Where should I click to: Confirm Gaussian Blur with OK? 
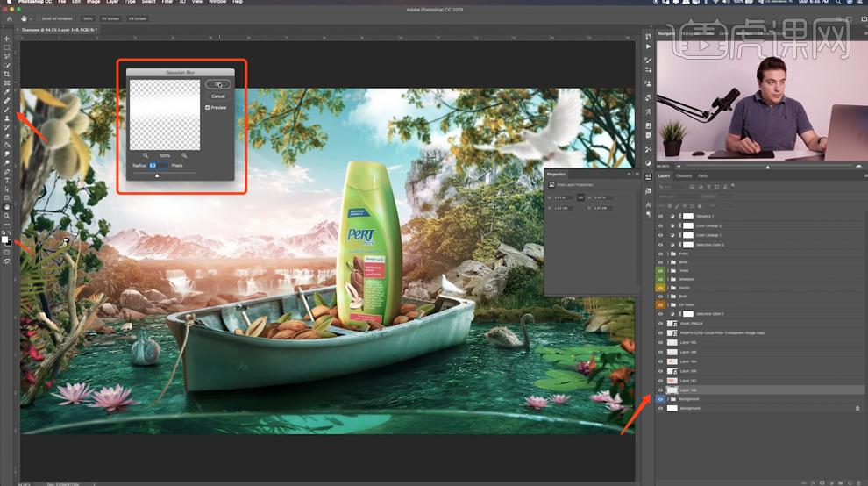click(218, 84)
